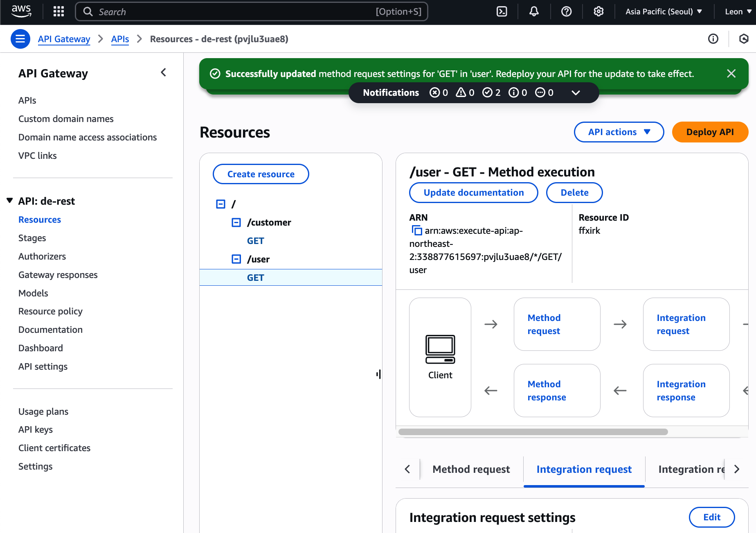Switch to the Method request tab
Screen dimensions: 756x533
point(471,469)
